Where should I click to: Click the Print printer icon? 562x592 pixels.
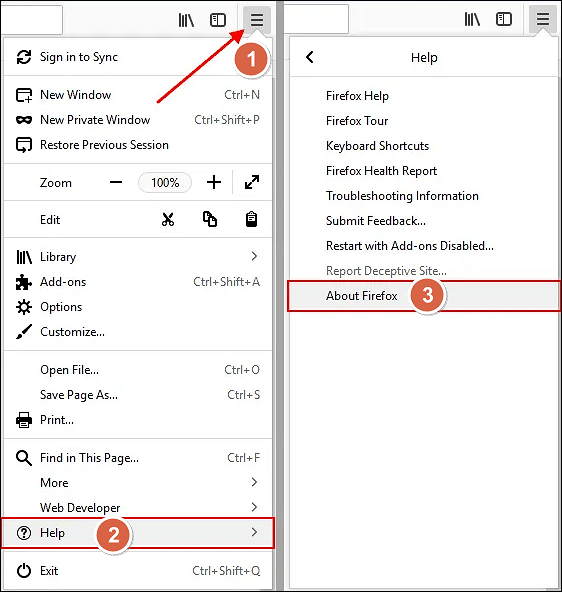24,420
